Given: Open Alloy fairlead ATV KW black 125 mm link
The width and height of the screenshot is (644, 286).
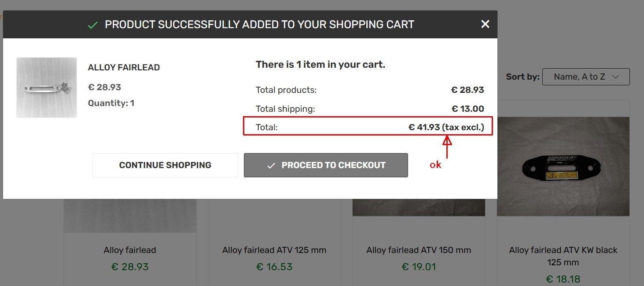Looking at the screenshot, I should point(563,256).
